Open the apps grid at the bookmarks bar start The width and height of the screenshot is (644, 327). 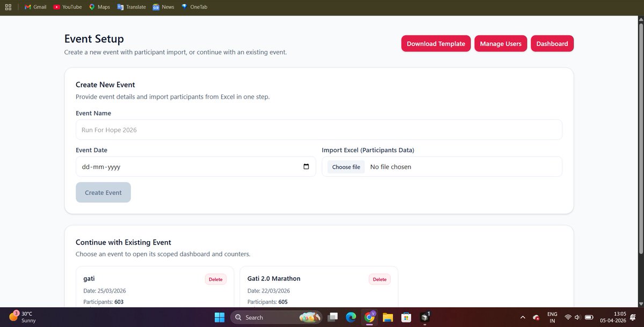point(8,7)
